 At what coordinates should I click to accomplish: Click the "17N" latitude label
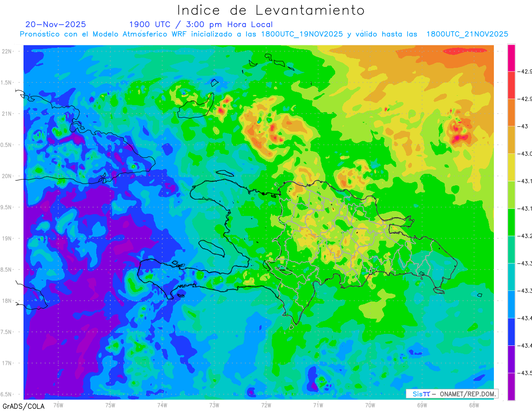[6, 363]
